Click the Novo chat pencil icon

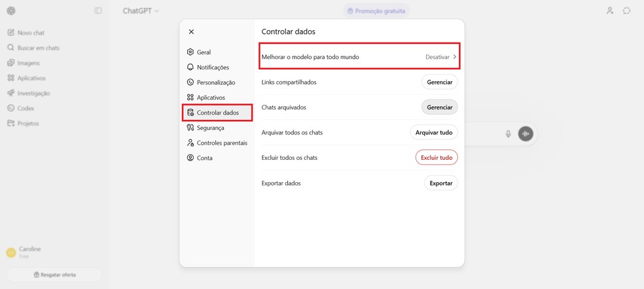coord(11,33)
